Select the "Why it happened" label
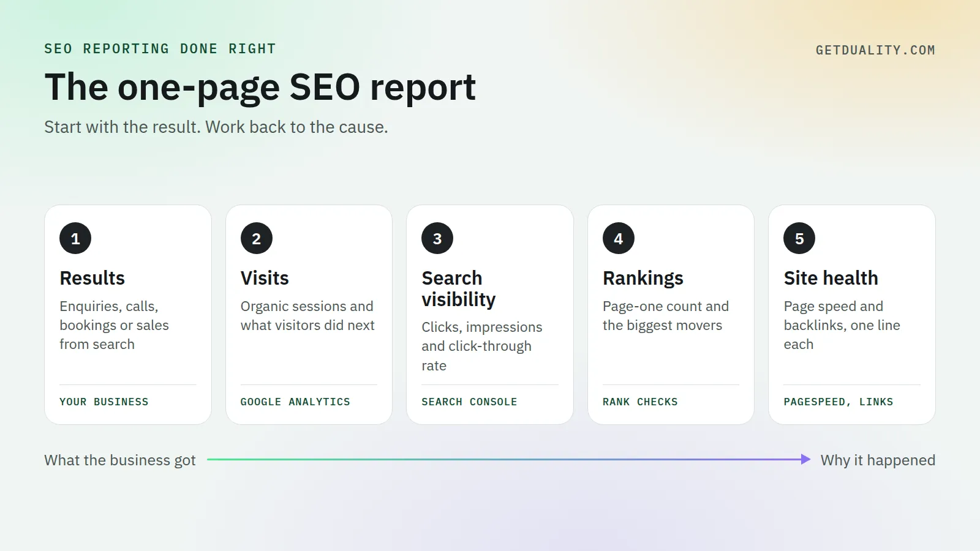Viewport: 980px width, 551px height. click(x=878, y=460)
